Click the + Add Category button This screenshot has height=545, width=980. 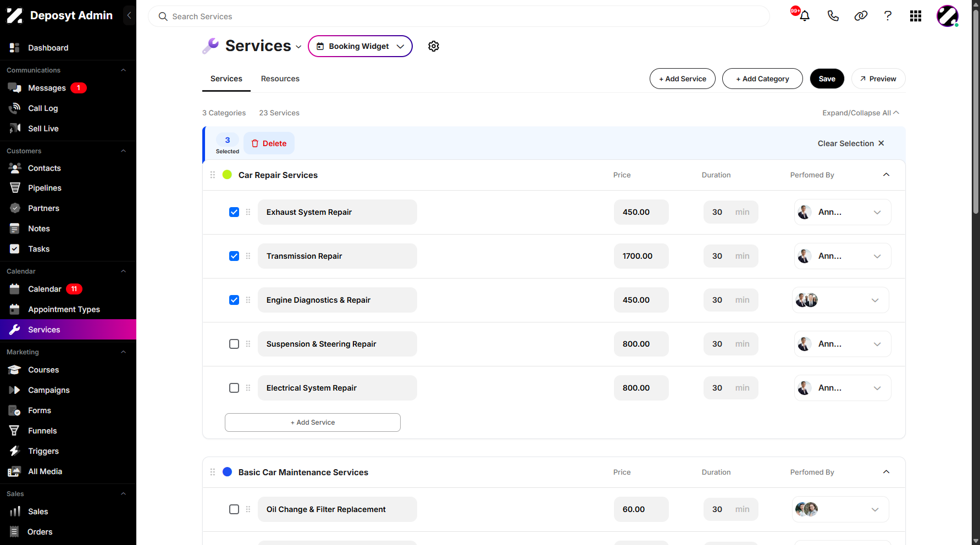[762, 79]
